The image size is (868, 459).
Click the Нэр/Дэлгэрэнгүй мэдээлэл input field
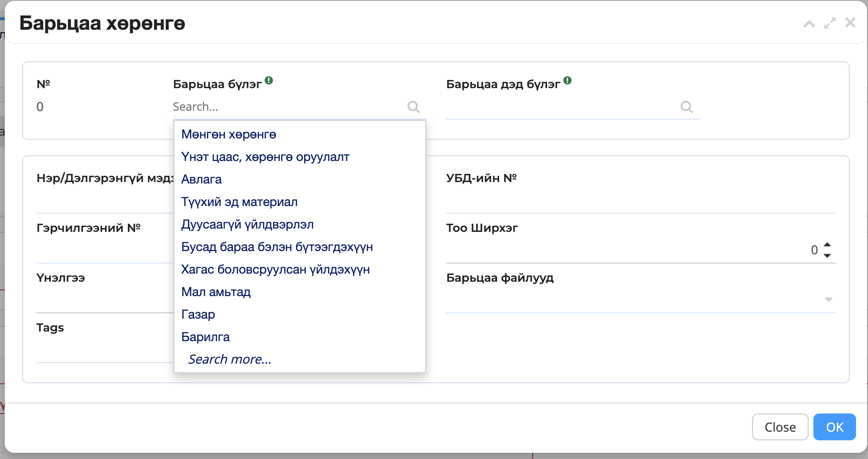pos(105,200)
